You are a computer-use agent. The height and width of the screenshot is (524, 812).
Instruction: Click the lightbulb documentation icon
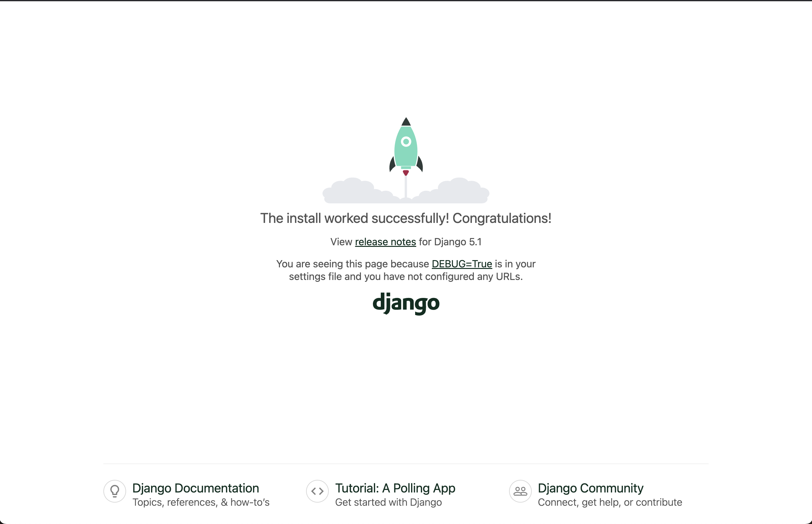[115, 491]
